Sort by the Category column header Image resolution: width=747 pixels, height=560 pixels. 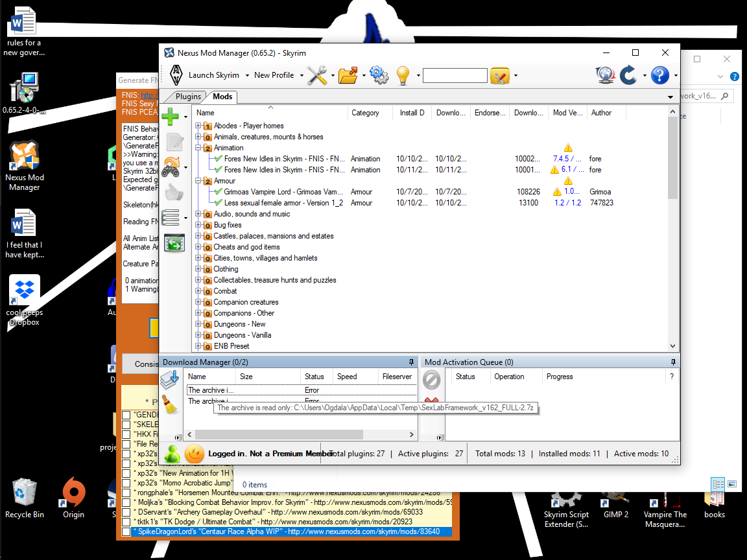(371, 113)
